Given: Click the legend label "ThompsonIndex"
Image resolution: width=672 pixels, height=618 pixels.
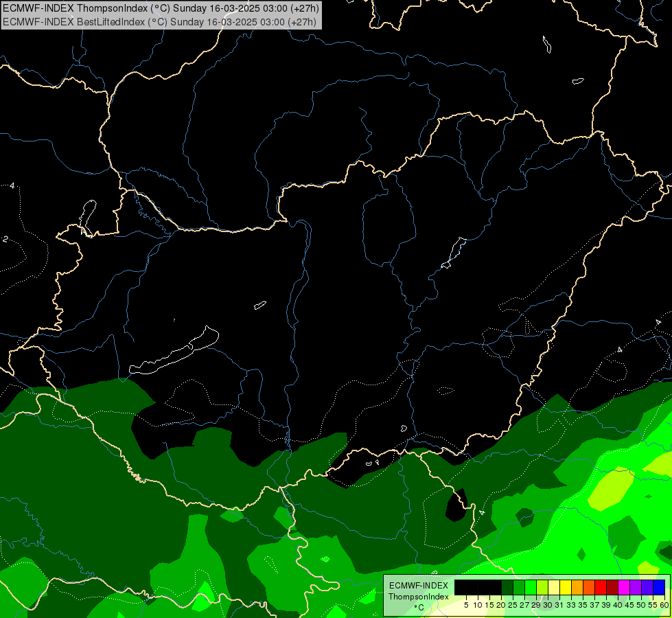Looking at the screenshot, I should click(x=419, y=597).
